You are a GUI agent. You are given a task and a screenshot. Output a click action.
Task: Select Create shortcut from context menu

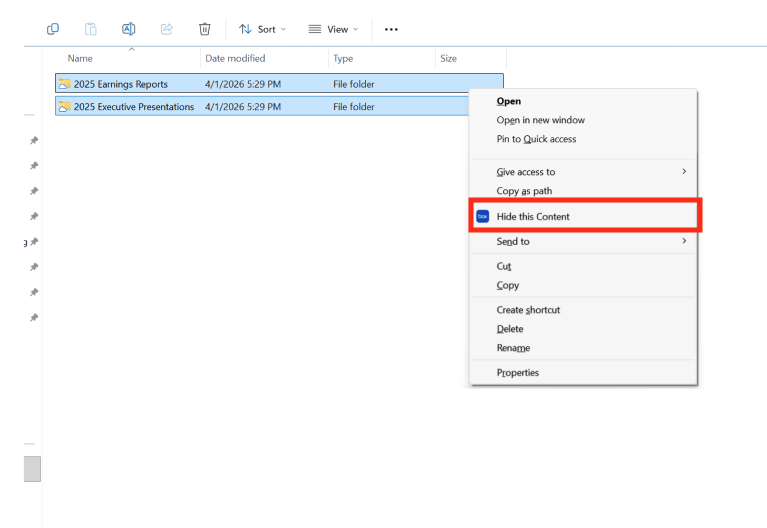coord(528,310)
